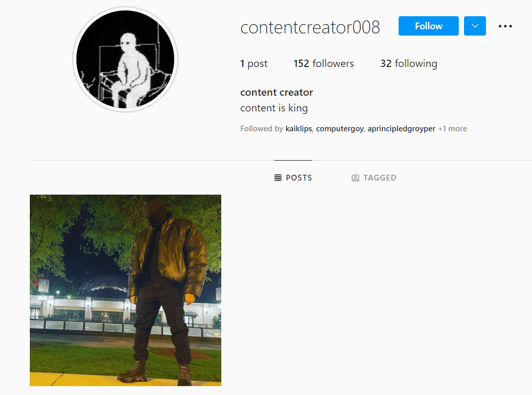Open the three-dot options menu

pyautogui.click(x=505, y=26)
